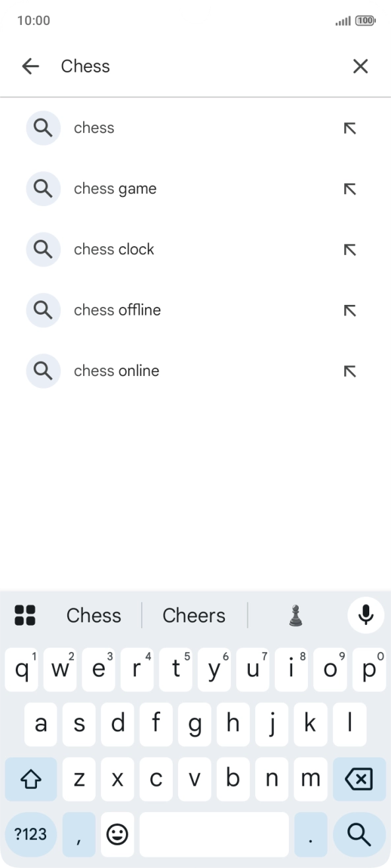Select the pawn emoji suggestion

(295, 615)
